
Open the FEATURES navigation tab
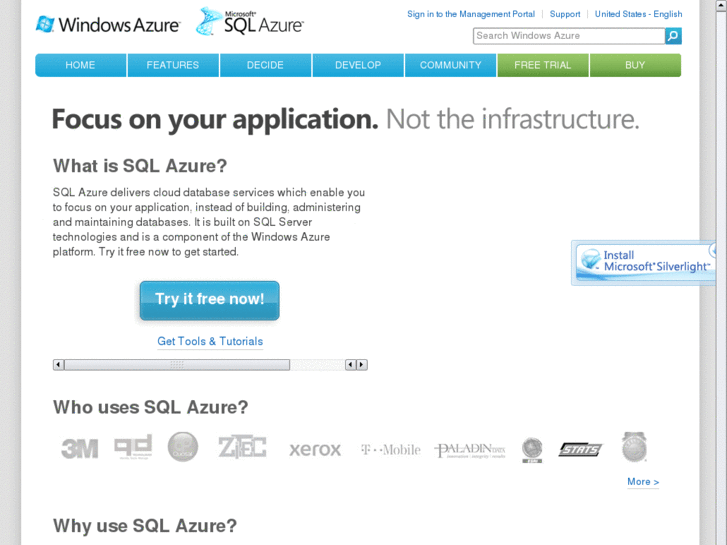(x=173, y=65)
